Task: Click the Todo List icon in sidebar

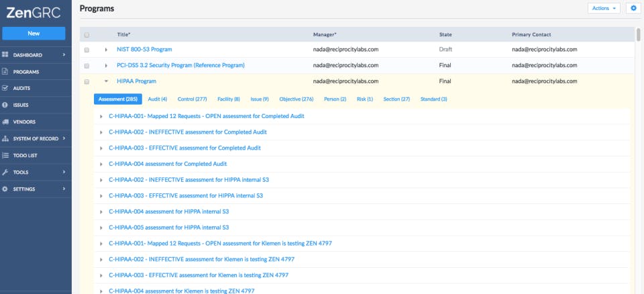Action: 5,156
